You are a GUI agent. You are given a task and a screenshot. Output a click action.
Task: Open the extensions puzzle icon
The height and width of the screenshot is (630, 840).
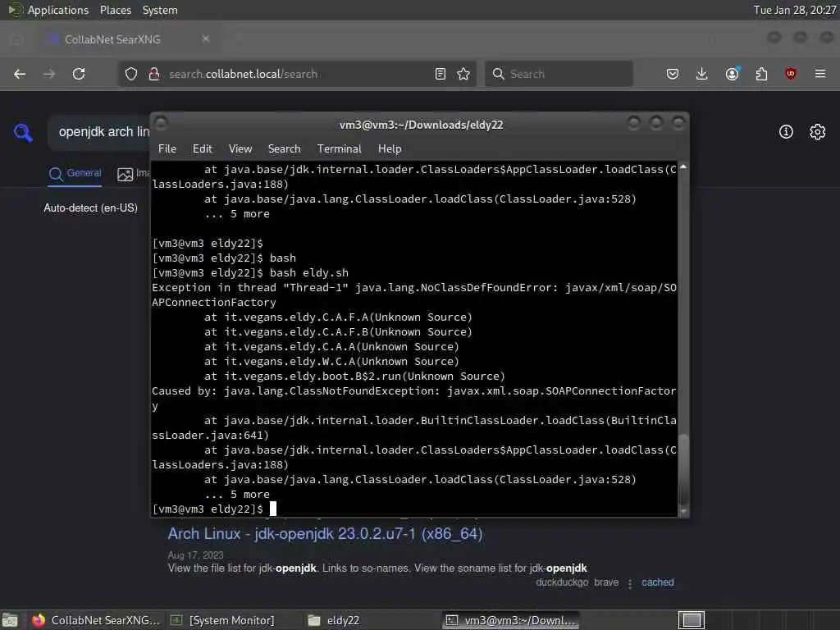coord(761,74)
